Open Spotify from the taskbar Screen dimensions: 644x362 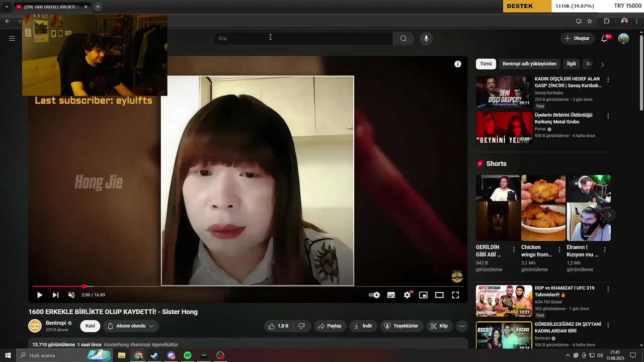tap(187, 355)
